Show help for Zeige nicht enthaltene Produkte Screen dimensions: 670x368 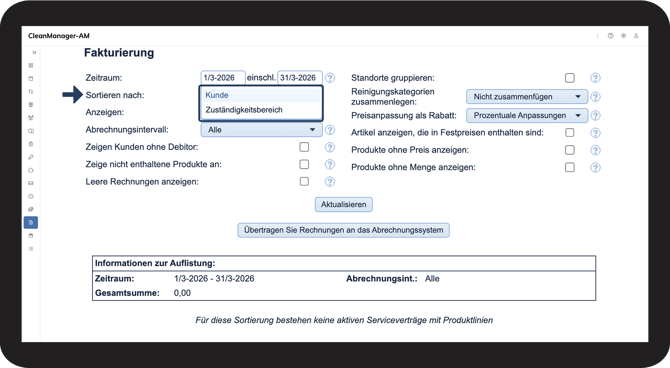(x=330, y=165)
